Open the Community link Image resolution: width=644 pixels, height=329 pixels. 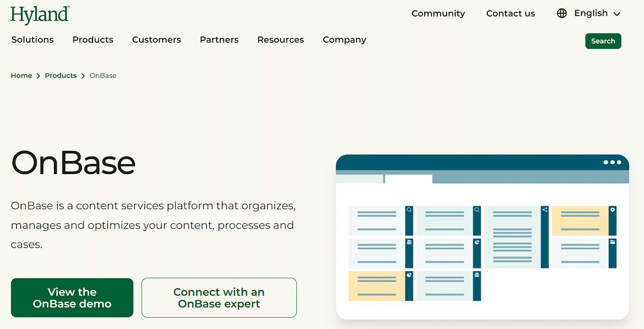438,13
